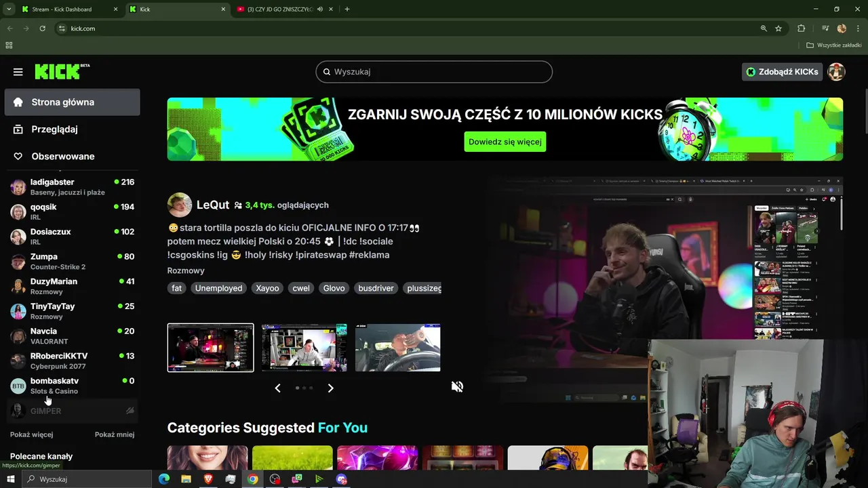
Task: Open offline GIMPER channel in sidebar
Action: click(x=73, y=411)
